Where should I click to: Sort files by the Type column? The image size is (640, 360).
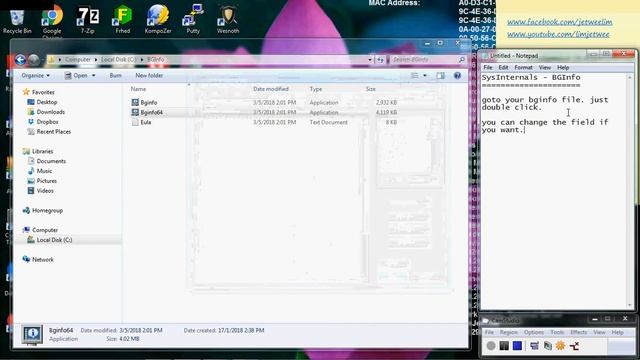tap(316, 89)
